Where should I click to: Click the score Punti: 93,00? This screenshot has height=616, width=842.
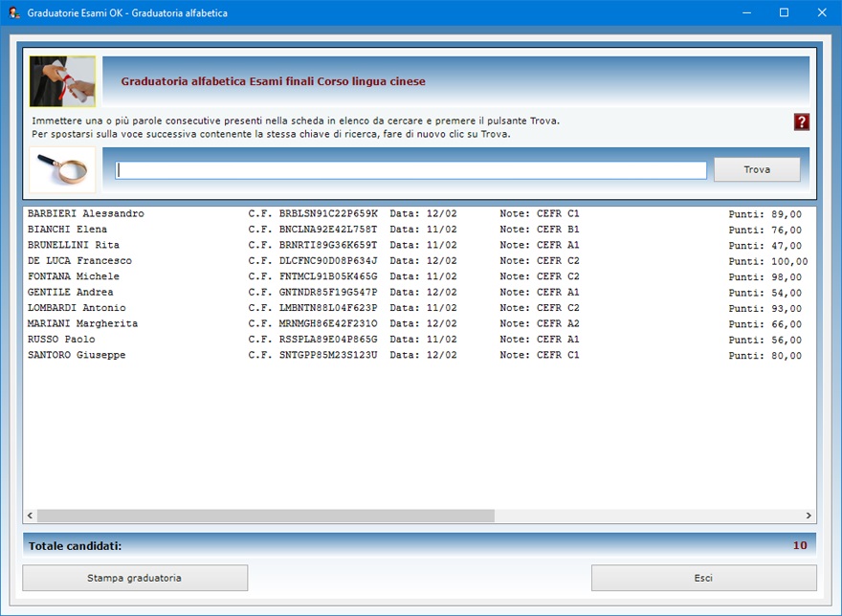[x=765, y=308]
